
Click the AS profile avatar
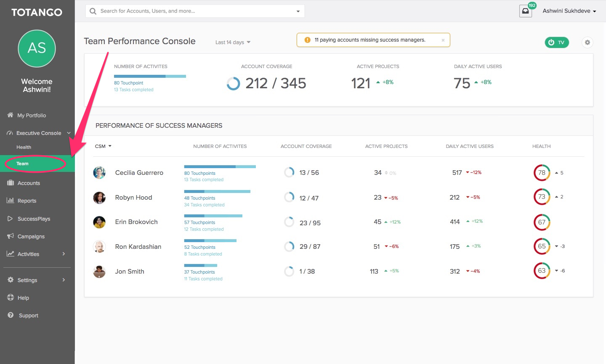[x=37, y=48]
